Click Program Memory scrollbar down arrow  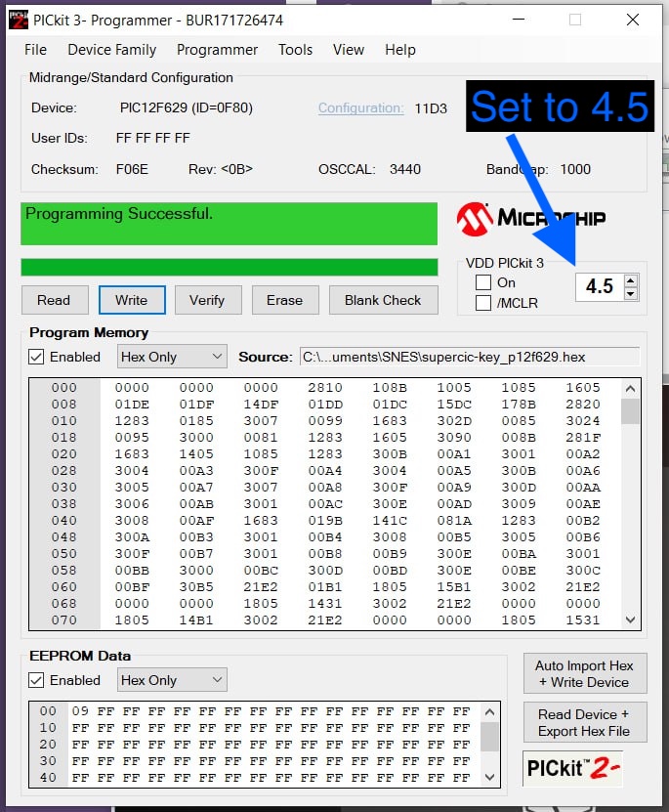click(630, 620)
